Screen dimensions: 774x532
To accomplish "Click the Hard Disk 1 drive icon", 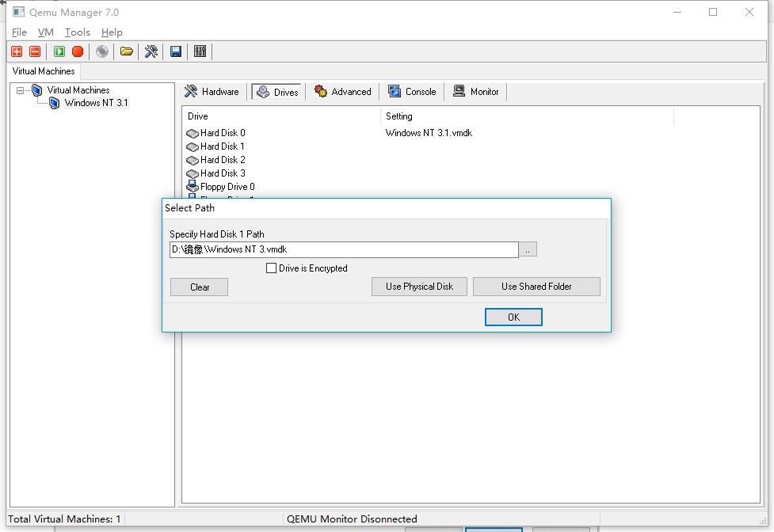I will coord(193,146).
